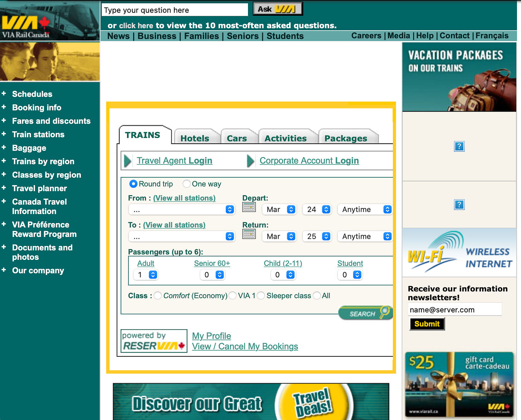Open the Wi-Fi Wireless Internet banner
Screen dimensions: 521x420
point(459,252)
